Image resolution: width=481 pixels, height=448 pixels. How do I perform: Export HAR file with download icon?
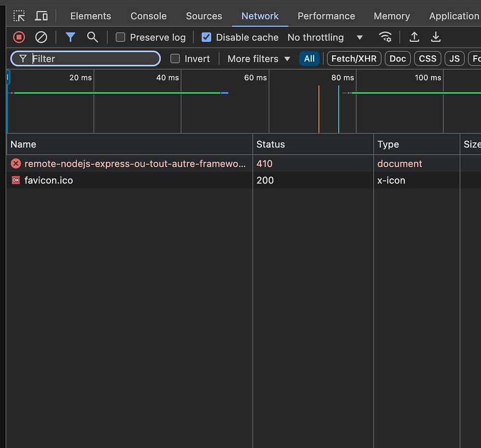pyautogui.click(x=436, y=37)
